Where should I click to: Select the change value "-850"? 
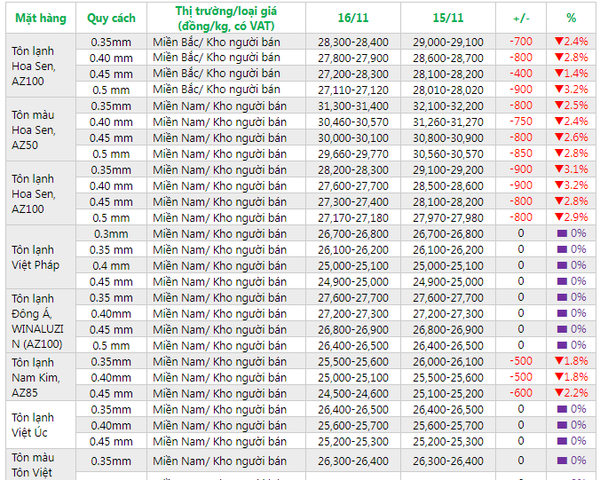521,153
